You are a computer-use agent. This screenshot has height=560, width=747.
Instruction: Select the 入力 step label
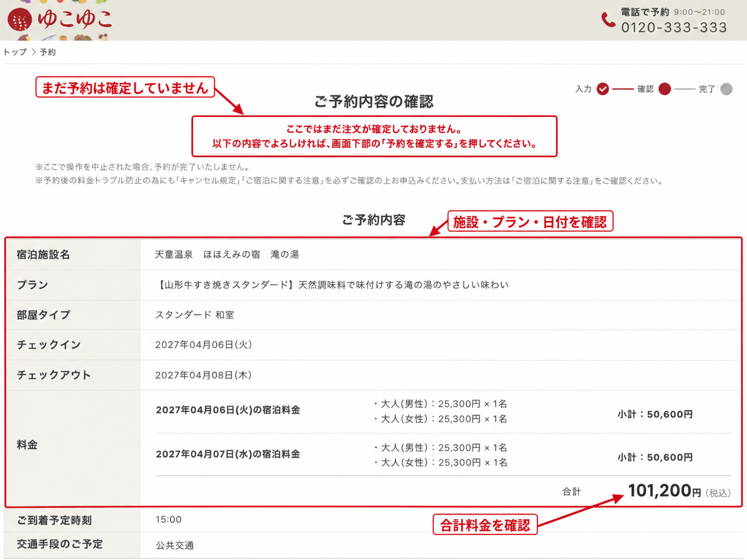pyautogui.click(x=583, y=89)
